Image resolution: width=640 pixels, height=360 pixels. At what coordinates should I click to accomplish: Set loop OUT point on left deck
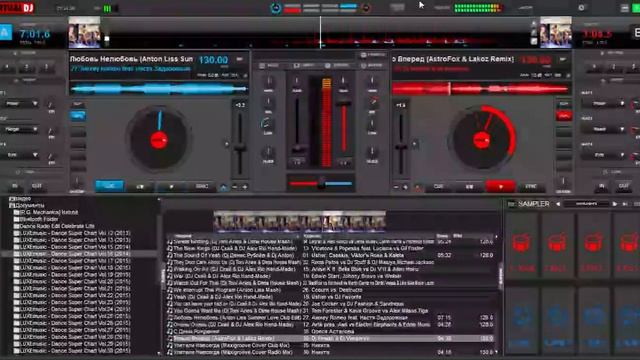coord(37,186)
